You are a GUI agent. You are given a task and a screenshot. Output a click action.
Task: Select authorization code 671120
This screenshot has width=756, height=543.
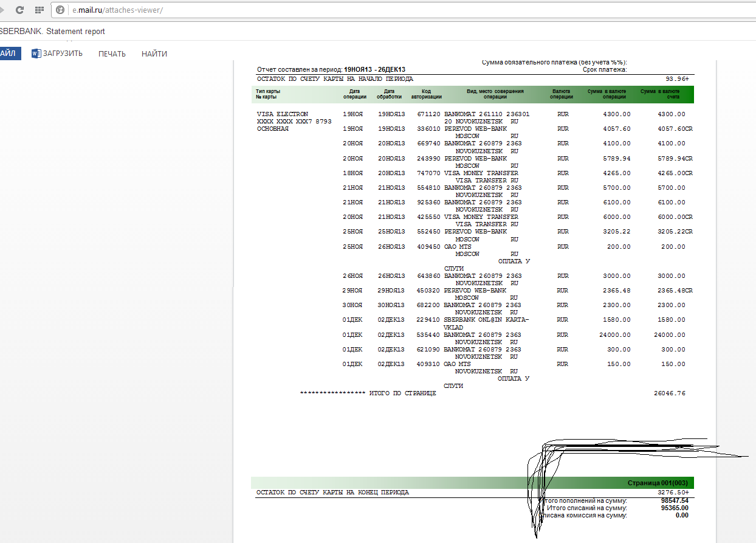(428, 114)
